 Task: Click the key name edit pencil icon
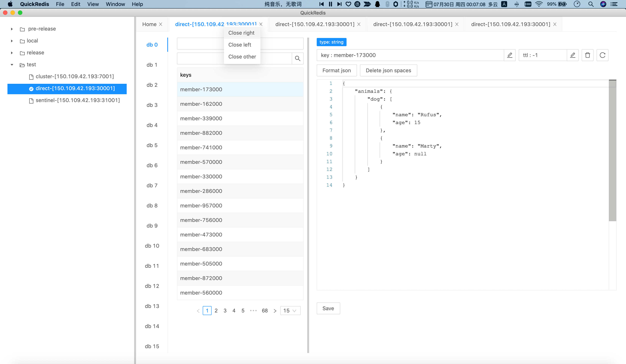pos(510,55)
